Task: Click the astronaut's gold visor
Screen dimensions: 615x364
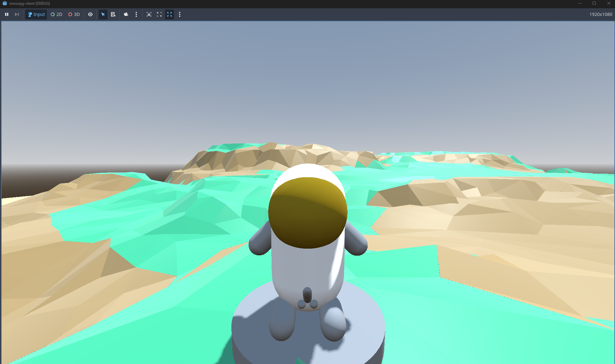Action: pyautogui.click(x=307, y=213)
